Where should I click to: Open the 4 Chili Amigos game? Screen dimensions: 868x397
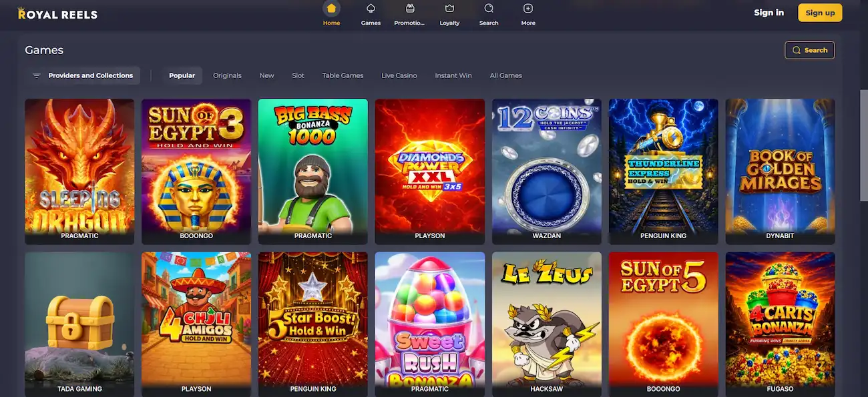(196, 324)
